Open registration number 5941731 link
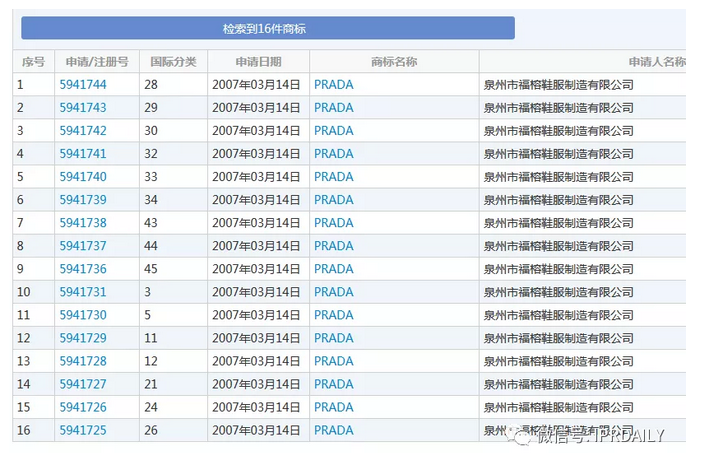The width and height of the screenshot is (702, 453). tap(83, 292)
